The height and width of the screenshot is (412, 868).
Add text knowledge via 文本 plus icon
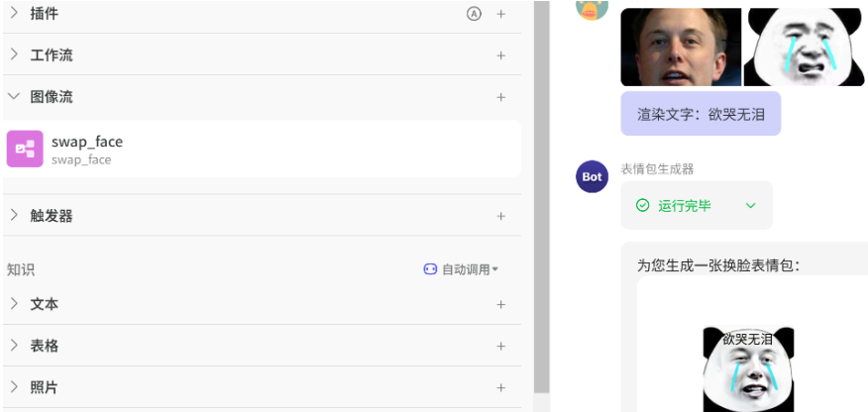pyautogui.click(x=501, y=304)
